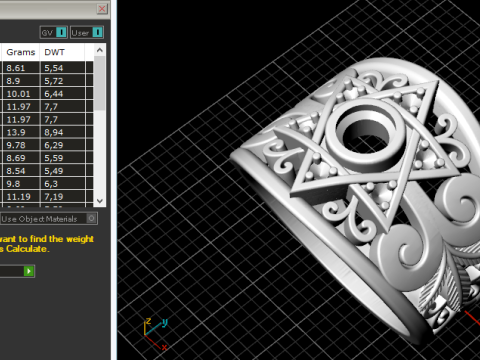Select the 7,19 DWT cell
Screen dimensions: 480x360
63,197
